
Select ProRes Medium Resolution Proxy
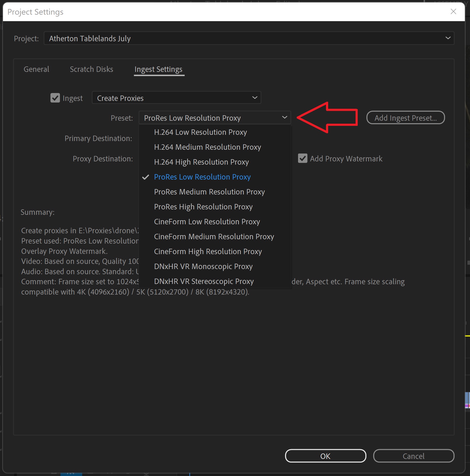[x=209, y=192]
